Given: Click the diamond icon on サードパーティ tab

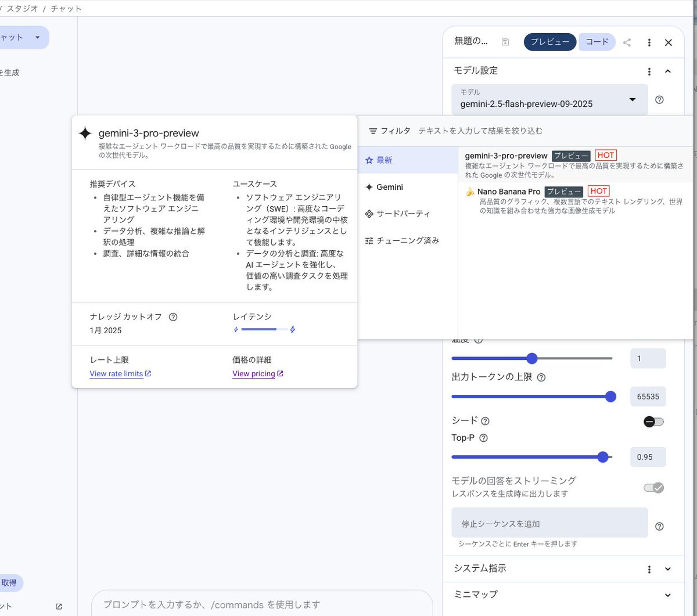Looking at the screenshot, I should (369, 214).
